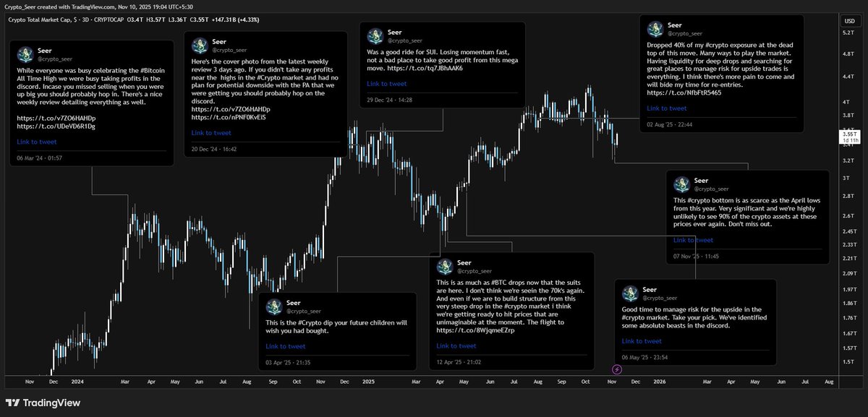Click the Seer avatar in the SUI tweet card
This screenshot has height=417, width=868.
click(375, 36)
